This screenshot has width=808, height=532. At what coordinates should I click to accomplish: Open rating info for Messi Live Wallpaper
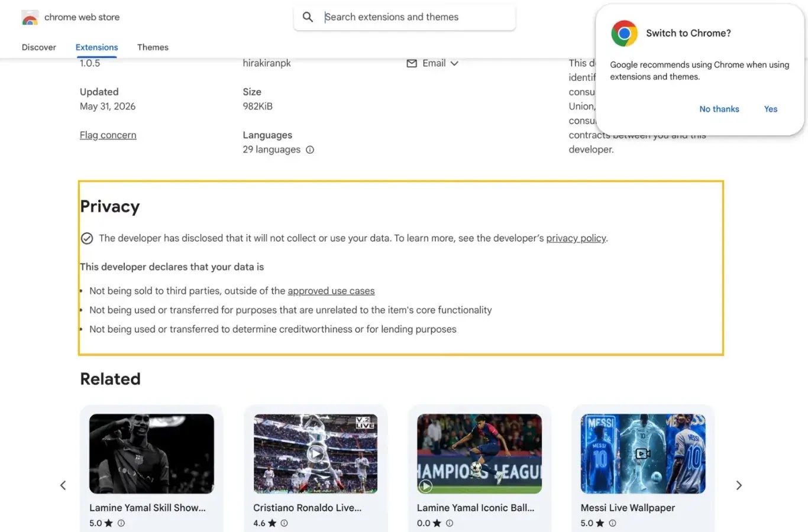612,523
